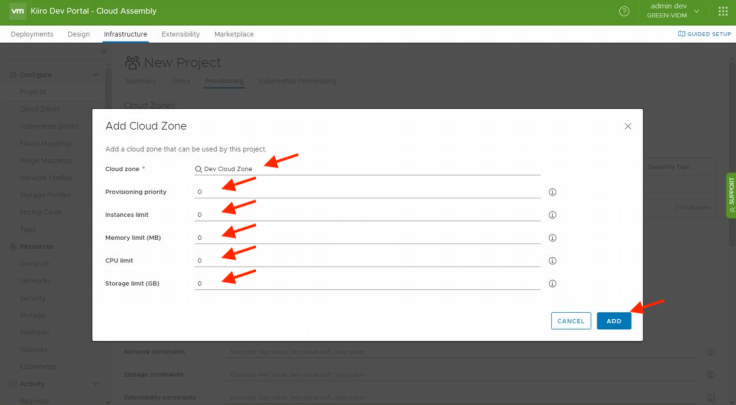Open Kubernetes Zones in sidebar
This screenshot has height=405, width=736.
pyautogui.click(x=49, y=126)
